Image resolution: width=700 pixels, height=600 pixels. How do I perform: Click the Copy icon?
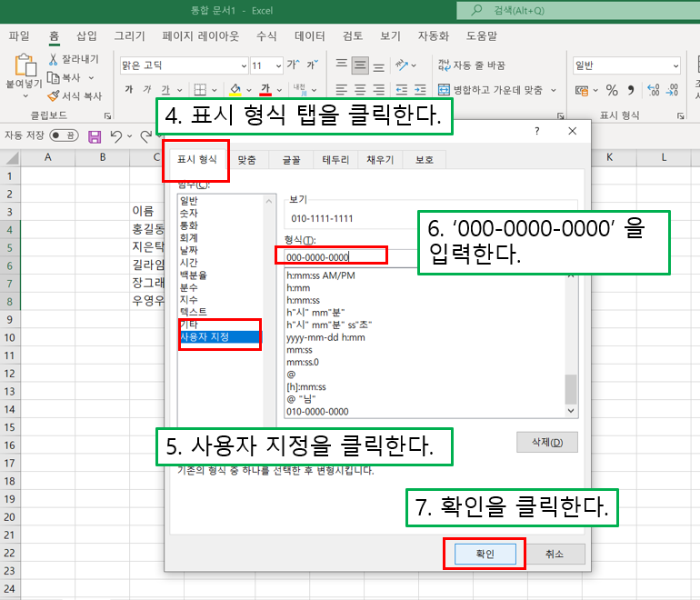pos(53,77)
